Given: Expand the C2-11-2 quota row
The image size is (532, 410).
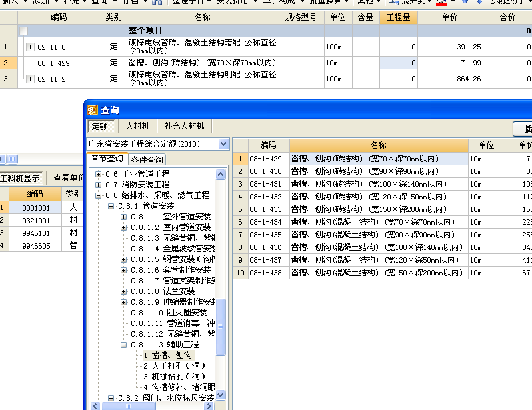Looking at the screenshot, I should tap(30, 79).
